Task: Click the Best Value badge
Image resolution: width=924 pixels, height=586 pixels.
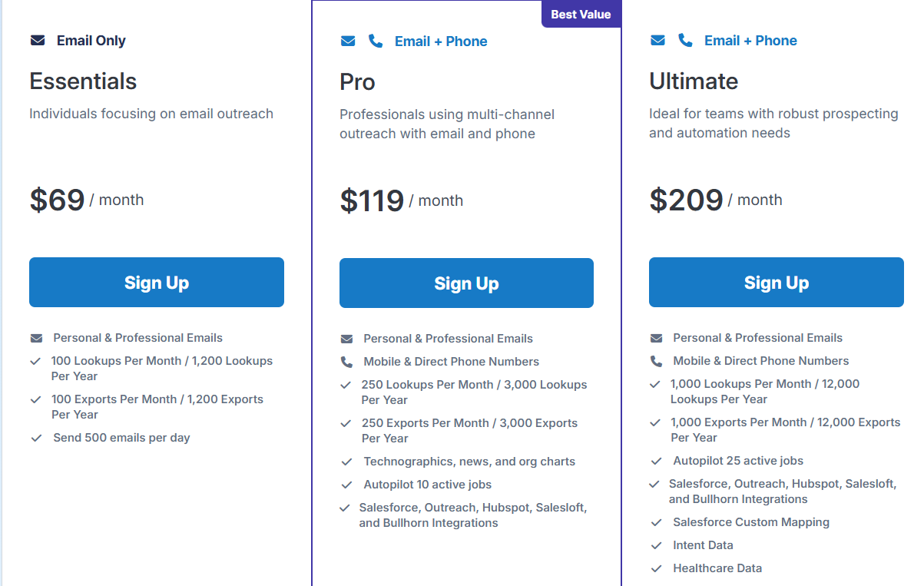Action: (x=581, y=14)
